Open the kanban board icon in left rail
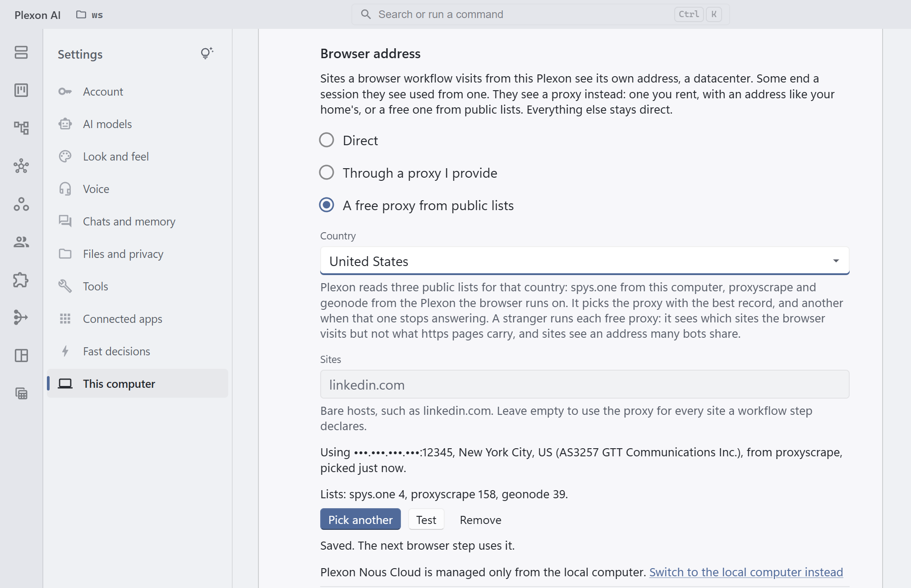The height and width of the screenshot is (588, 911). (x=21, y=90)
